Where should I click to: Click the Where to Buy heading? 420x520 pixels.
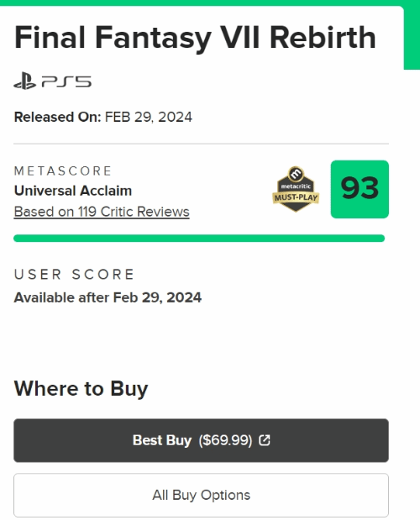(81, 389)
